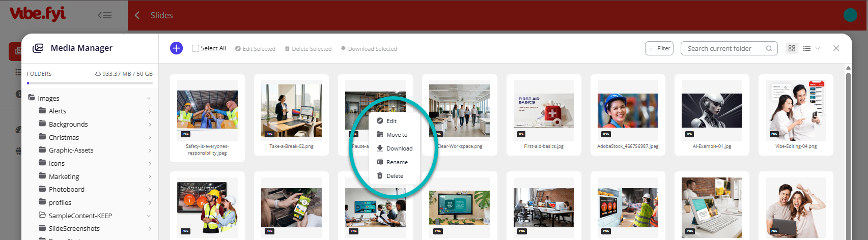Expand the Christmas folder chevron
The image size is (868, 240).
(x=149, y=138)
